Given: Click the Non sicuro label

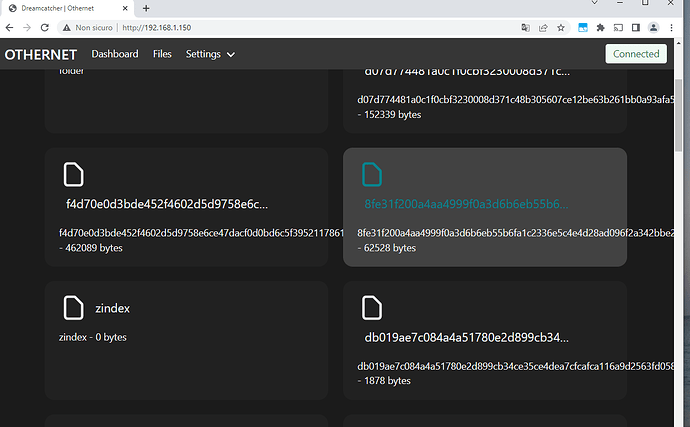Looking at the screenshot, I should pyautogui.click(x=94, y=28).
